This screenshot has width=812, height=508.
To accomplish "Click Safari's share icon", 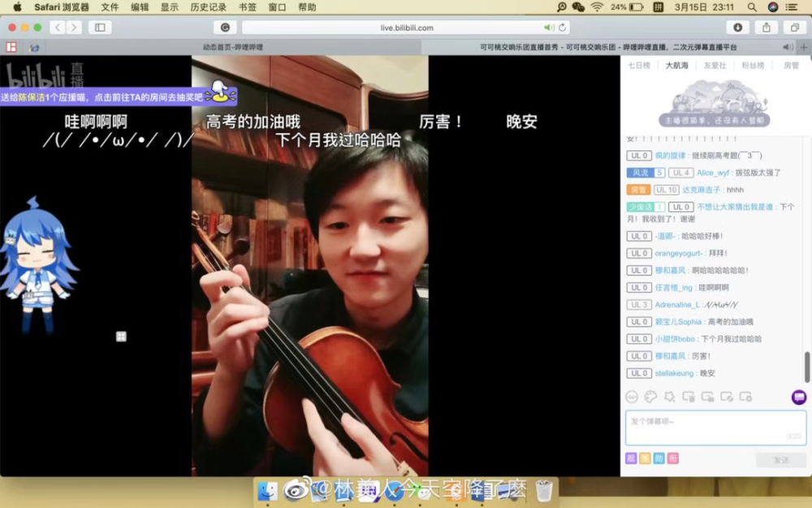I will click(766, 28).
